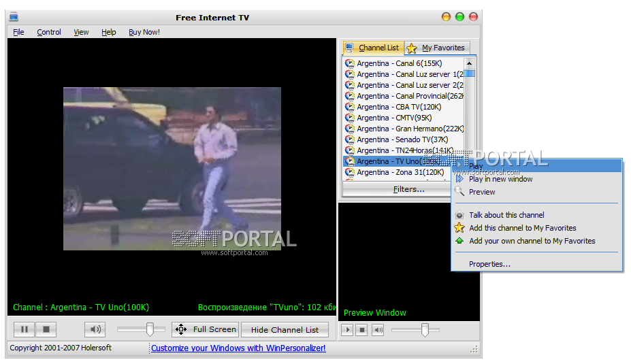
Task: Select Argentina - Canal Luz server 2 channel
Action: (x=404, y=85)
